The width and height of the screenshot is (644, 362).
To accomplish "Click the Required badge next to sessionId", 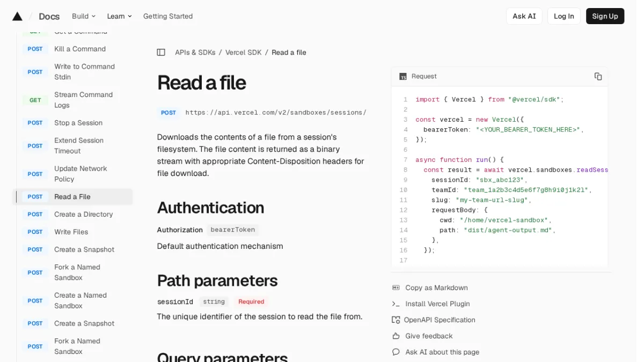I will coord(251,302).
